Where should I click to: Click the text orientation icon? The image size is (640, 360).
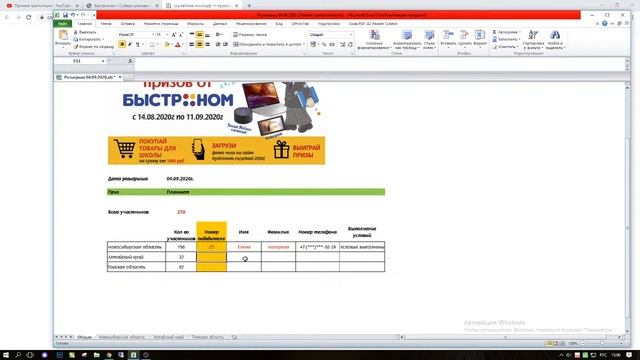[219, 35]
